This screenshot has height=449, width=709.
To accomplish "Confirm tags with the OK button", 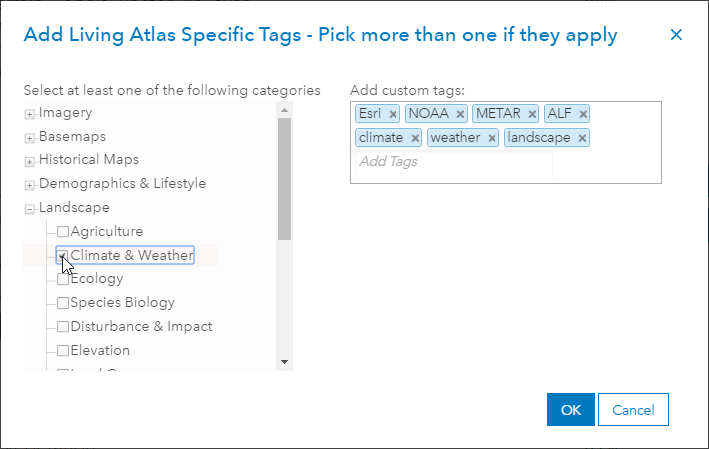I will [570, 409].
